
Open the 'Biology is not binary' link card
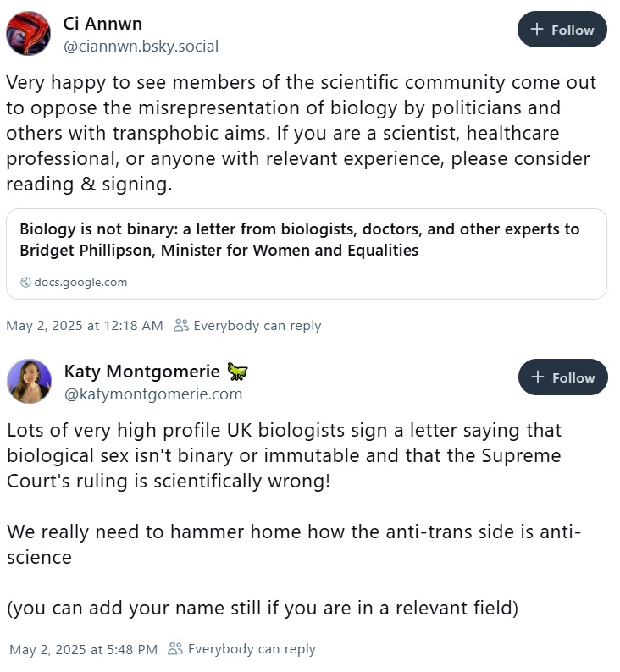[307, 254]
